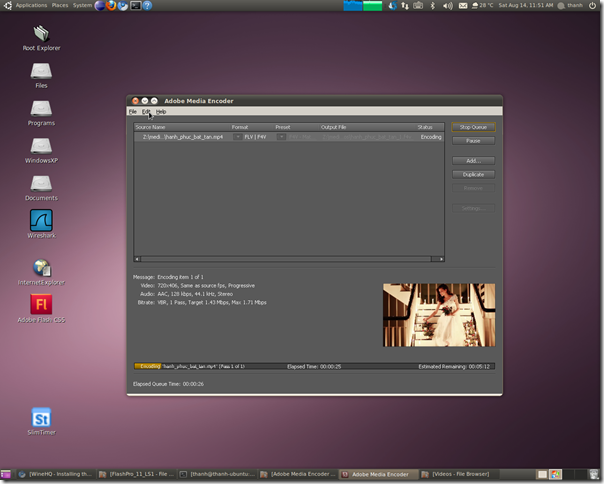604x484 pixels.
Task: Click the WindowsXP drive icon
Action: [41, 147]
